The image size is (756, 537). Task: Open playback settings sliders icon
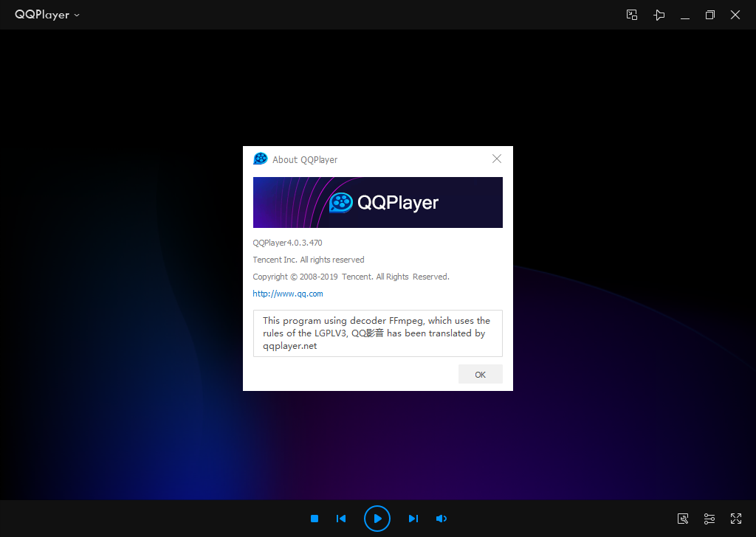(x=709, y=519)
